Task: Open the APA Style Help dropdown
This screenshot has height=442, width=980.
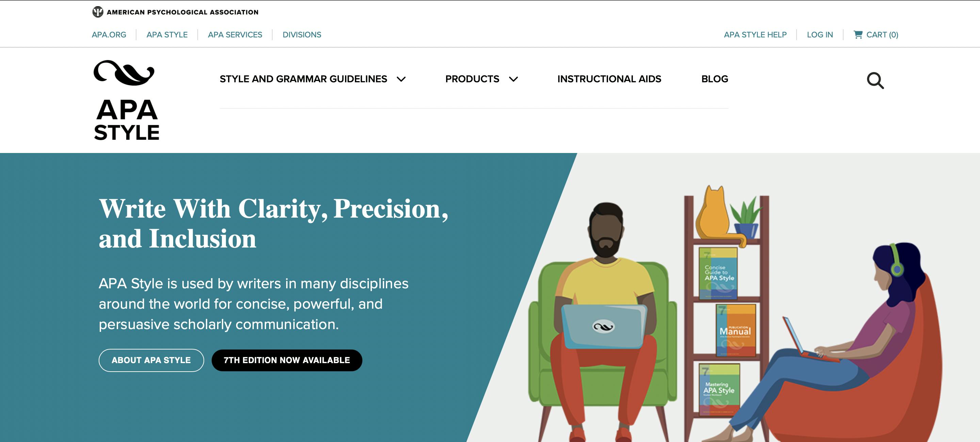Action: coord(754,34)
